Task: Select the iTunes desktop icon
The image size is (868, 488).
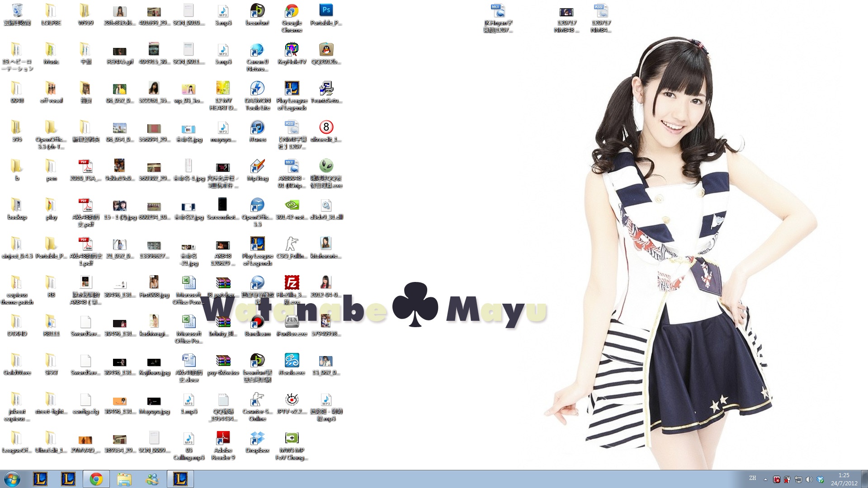Action: tap(257, 128)
